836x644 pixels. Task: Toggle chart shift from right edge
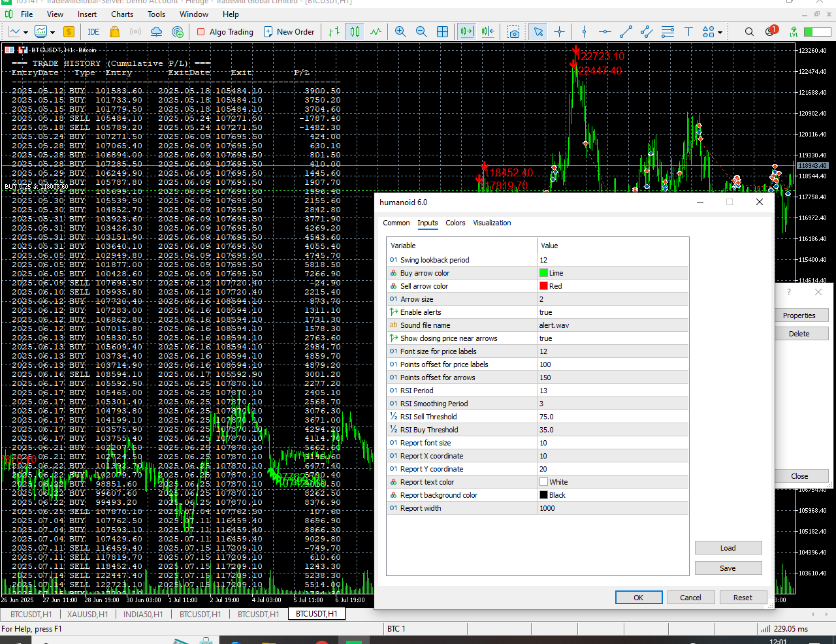(488, 31)
